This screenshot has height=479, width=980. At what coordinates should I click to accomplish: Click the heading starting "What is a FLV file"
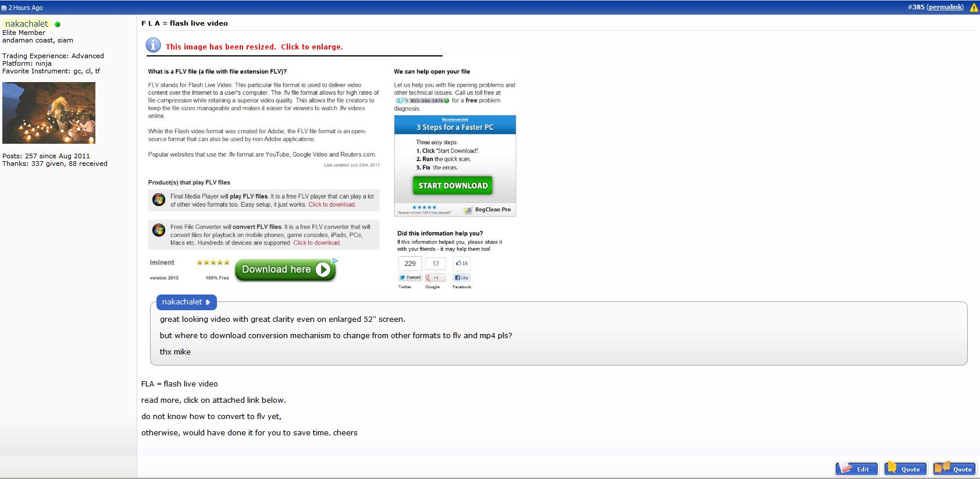pyautogui.click(x=217, y=72)
